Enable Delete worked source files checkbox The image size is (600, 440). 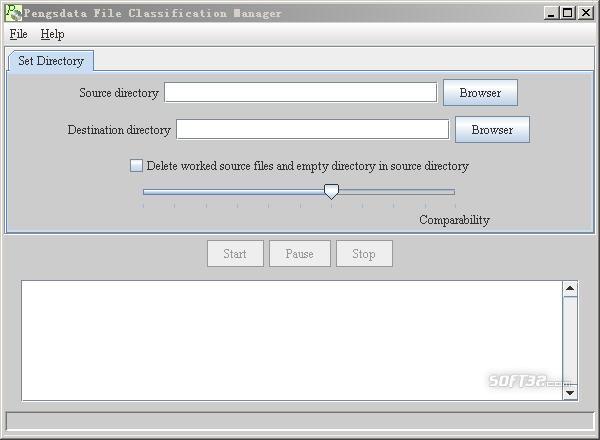click(136, 166)
